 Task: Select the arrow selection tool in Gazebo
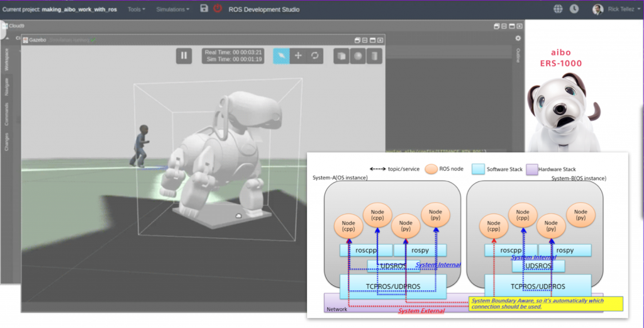click(281, 55)
